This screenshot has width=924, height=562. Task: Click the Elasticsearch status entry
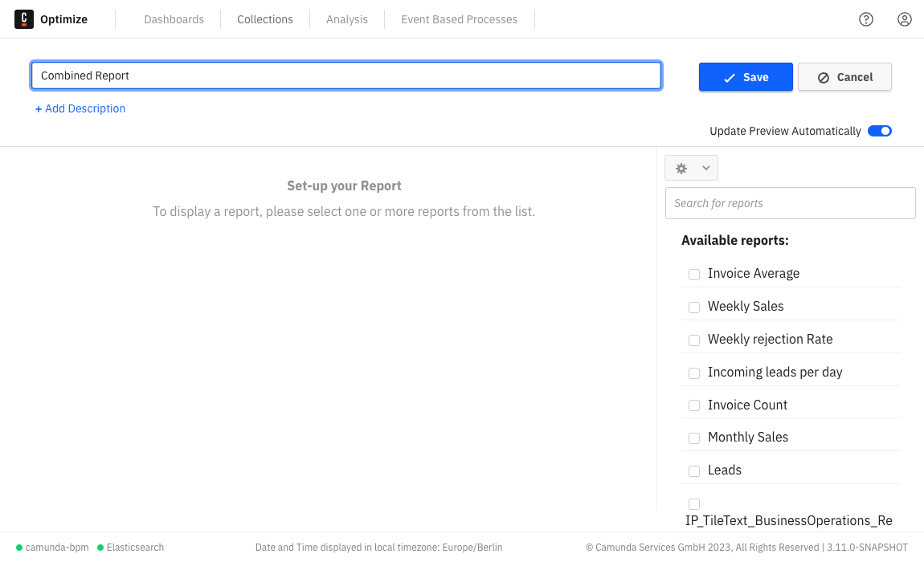tap(130, 548)
